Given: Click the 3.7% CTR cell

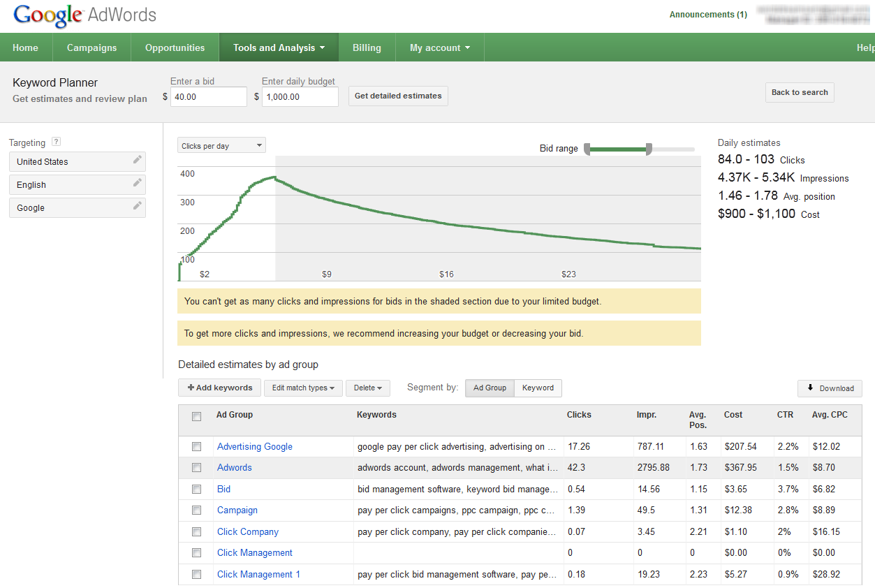Looking at the screenshot, I should click(x=786, y=489).
